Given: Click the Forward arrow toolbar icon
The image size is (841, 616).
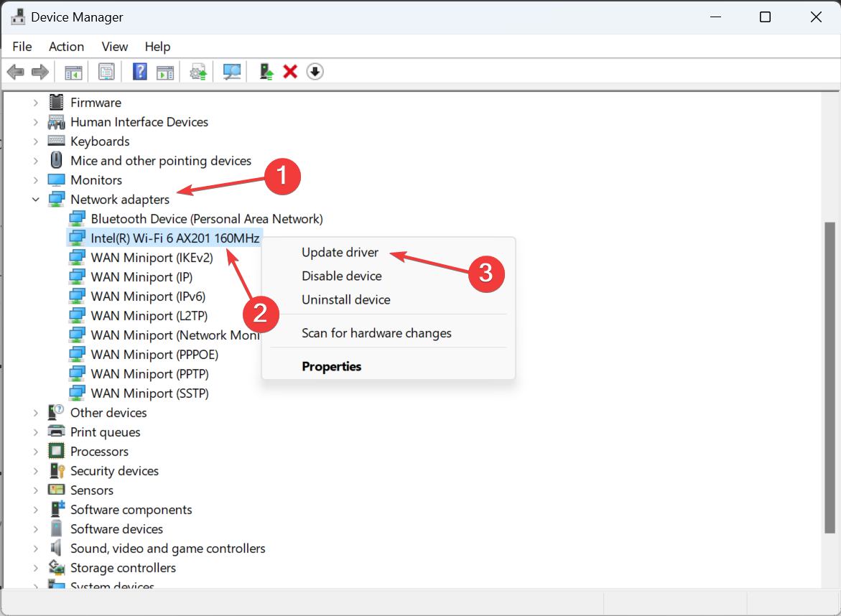Looking at the screenshot, I should coord(40,71).
